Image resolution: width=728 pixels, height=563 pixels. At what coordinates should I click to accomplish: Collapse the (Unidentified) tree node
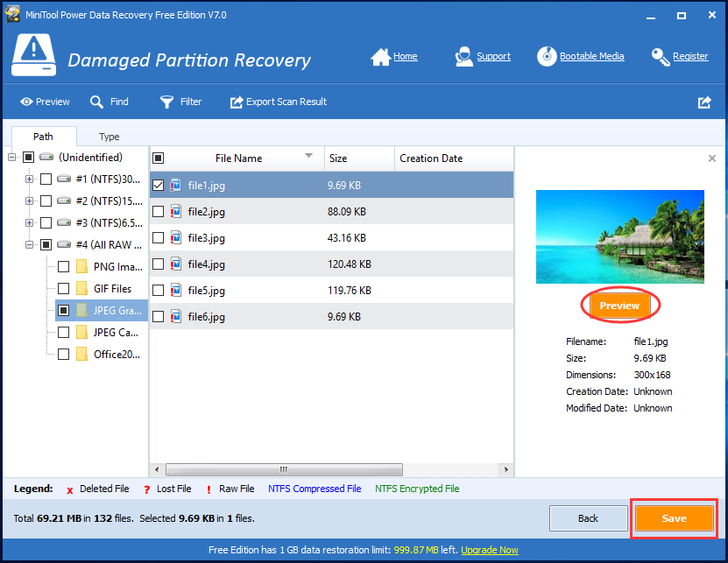pos(12,158)
